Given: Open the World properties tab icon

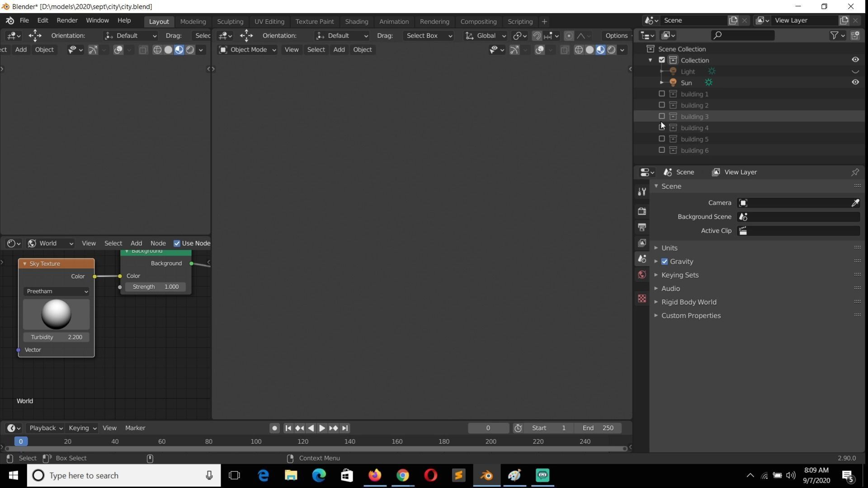Looking at the screenshot, I should tap(642, 275).
